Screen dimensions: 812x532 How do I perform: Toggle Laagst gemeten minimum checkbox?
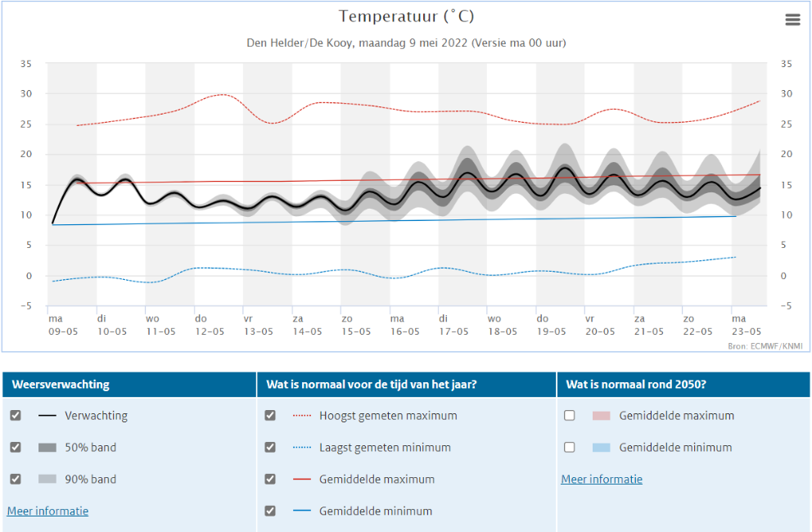coord(270,448)
